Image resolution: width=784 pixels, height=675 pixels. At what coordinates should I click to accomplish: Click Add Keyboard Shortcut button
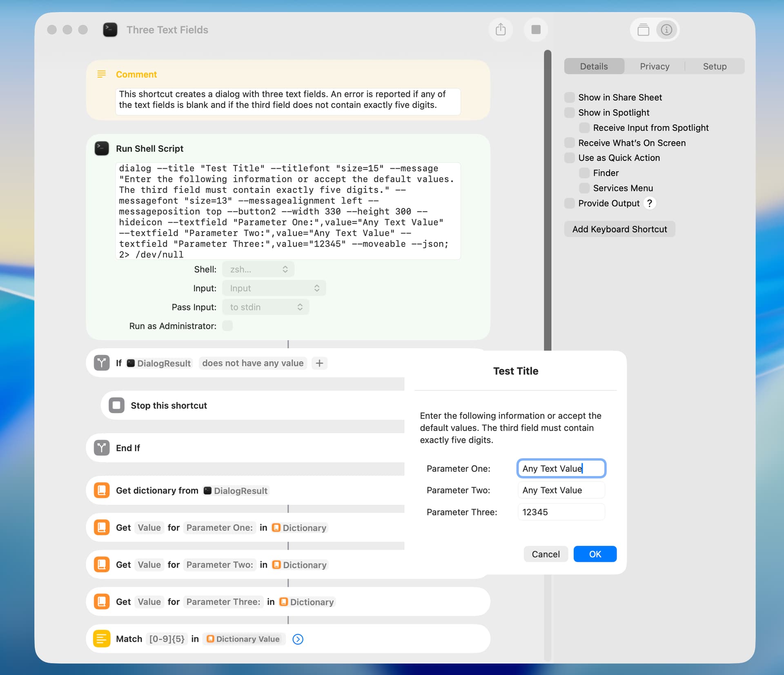[x=619, y=229]
